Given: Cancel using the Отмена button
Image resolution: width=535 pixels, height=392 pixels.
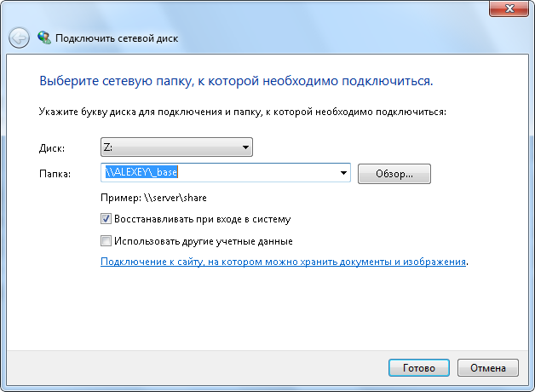Looking at the screenshot, I should pos(487,367).
